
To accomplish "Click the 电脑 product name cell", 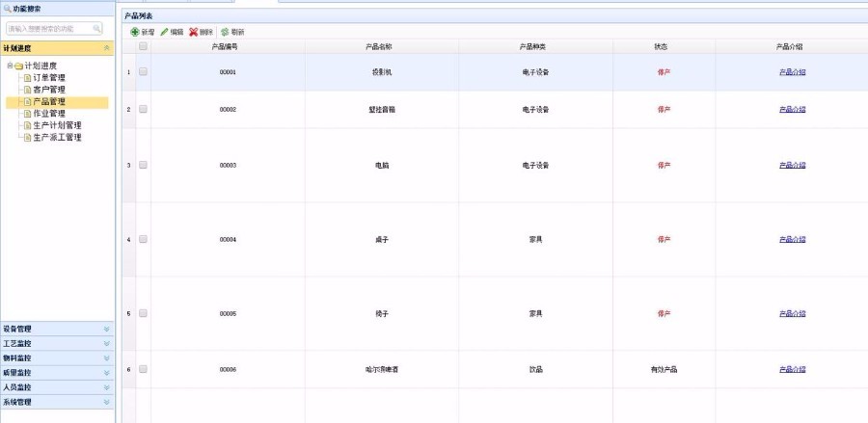I will click(x=382, y=166).
